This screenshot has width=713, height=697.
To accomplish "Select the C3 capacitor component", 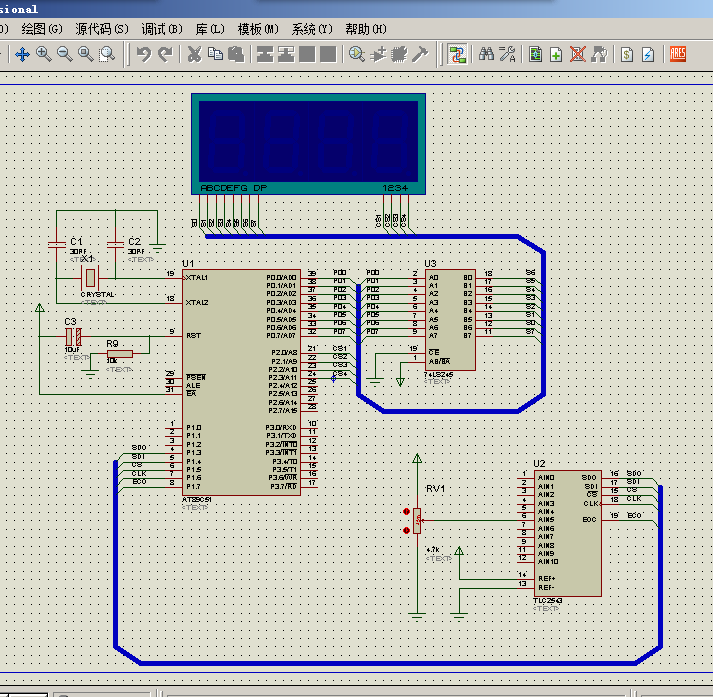I will 74,337.
